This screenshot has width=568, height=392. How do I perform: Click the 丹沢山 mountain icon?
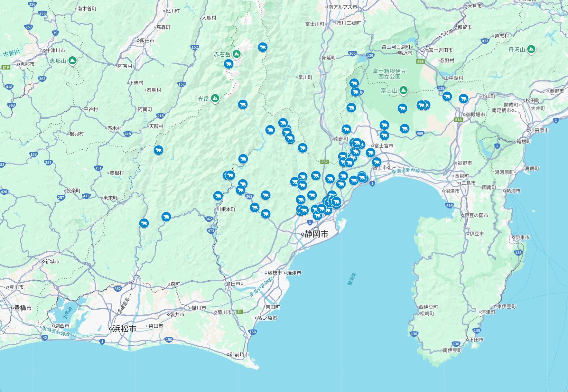click(531, 49)
